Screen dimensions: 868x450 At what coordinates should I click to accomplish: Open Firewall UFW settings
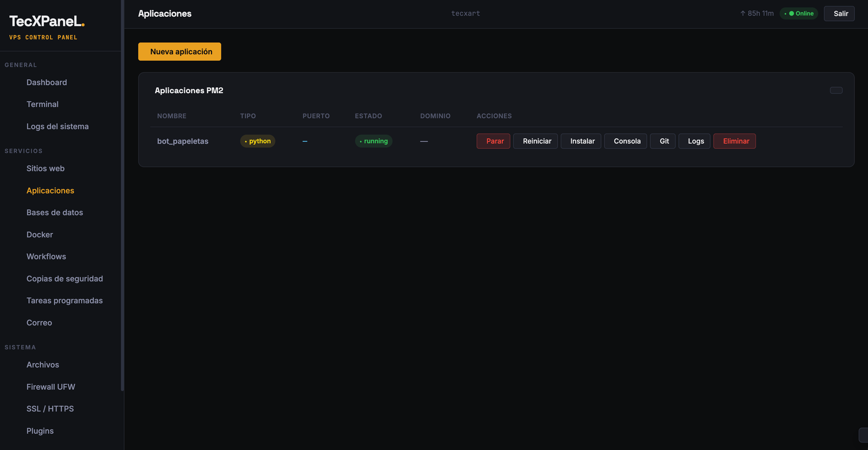51,387
